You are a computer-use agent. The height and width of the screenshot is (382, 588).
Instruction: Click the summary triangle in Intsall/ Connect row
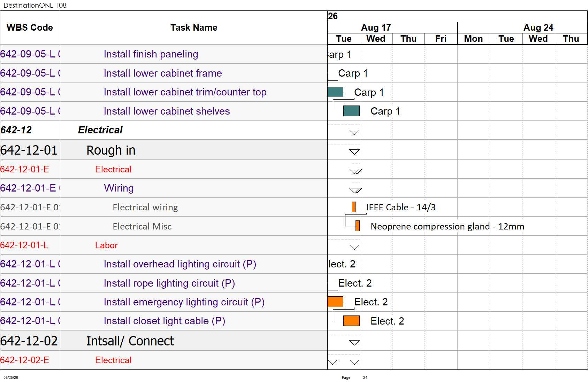(x=354, y=343)
